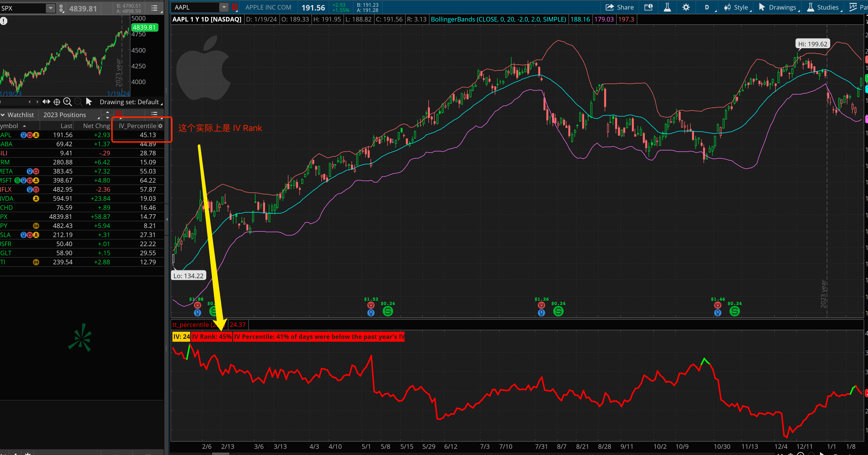Click the Share button in chart toolbar
The width and height of the screenshot is (868, 455).
(x=620, y=7)
